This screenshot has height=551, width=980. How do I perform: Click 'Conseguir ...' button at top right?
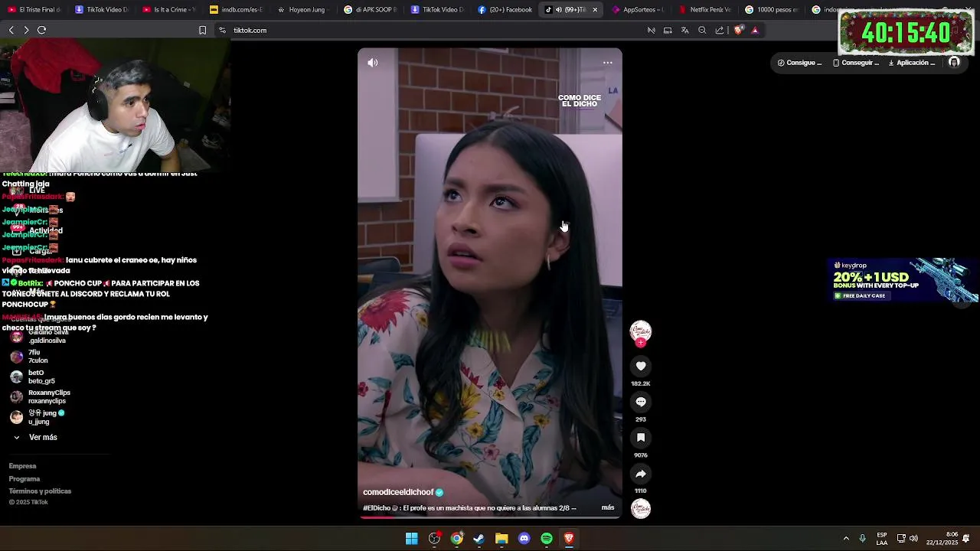point(856,63)
